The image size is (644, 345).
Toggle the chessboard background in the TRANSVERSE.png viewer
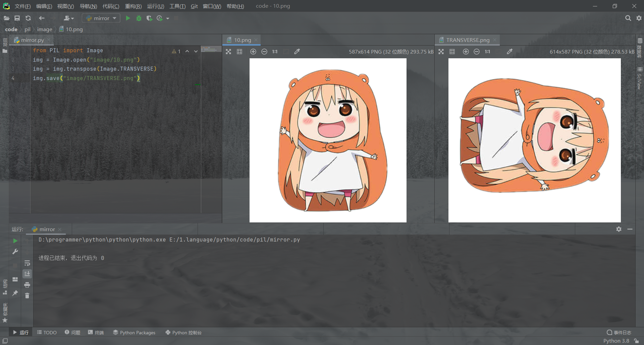coord(441,52)
